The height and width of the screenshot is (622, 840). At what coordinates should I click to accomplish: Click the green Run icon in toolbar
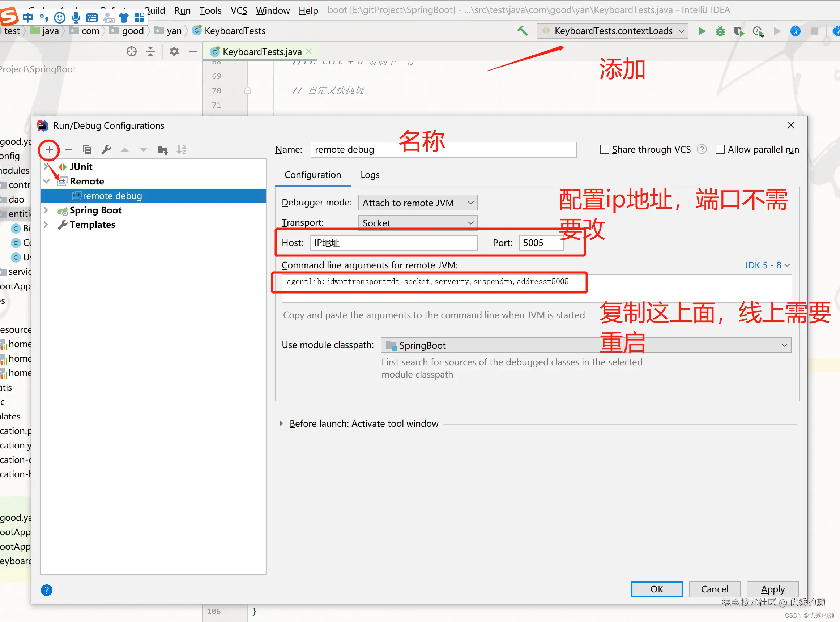coord(702,31)
